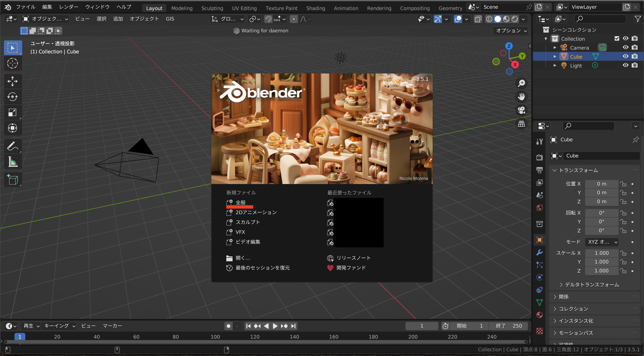Open the Tool properties tab icon
644x356 pixels.
pos(540,141)
